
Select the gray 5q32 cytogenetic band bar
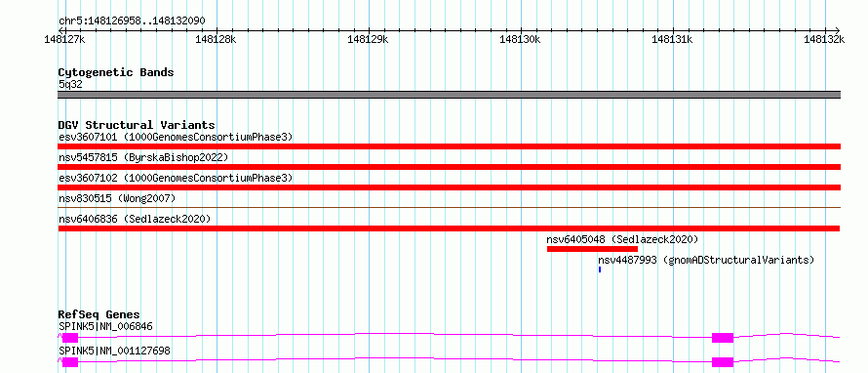coord(449,95)
